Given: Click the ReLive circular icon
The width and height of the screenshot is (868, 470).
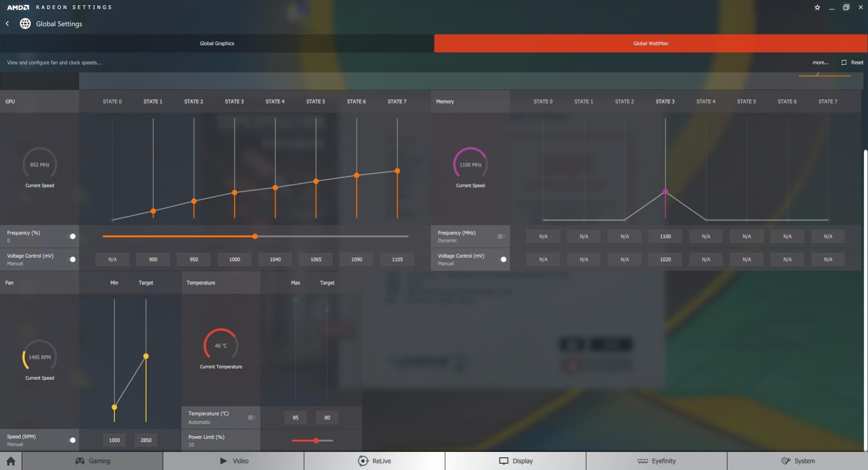Looking at the screenshot, I should click(x=363, y=461).
